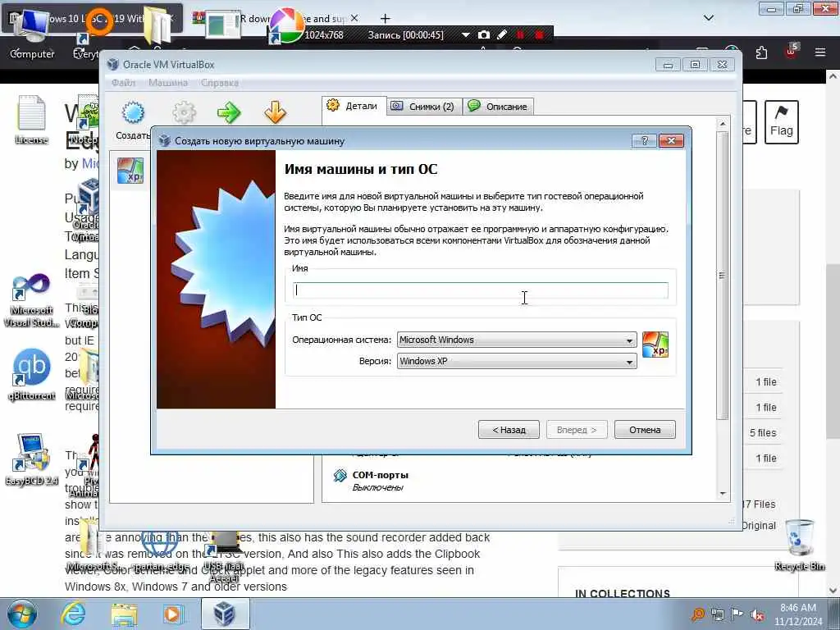Click the COM-порты section icon
This screenshot has width=840, height=630.
(340, 476)
